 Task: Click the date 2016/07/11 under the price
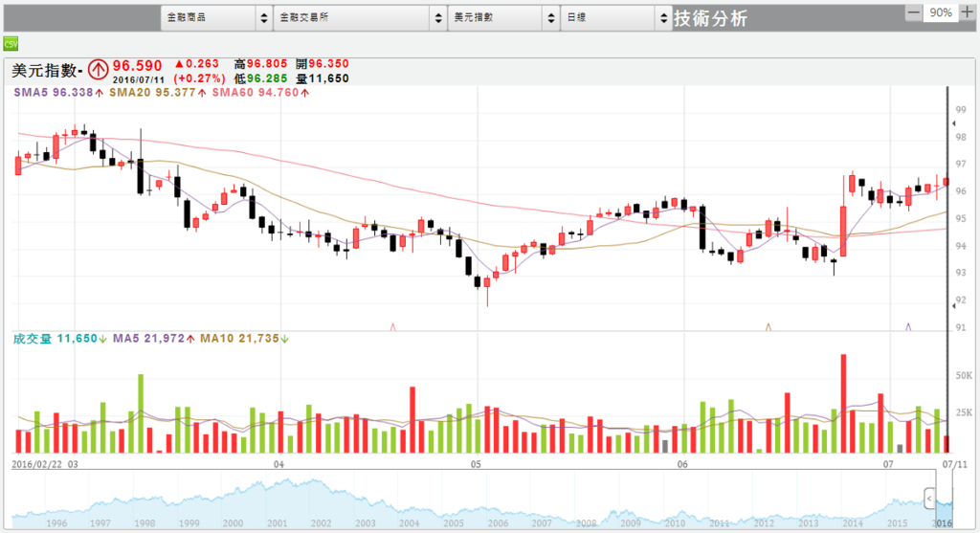tap(138, 80)
